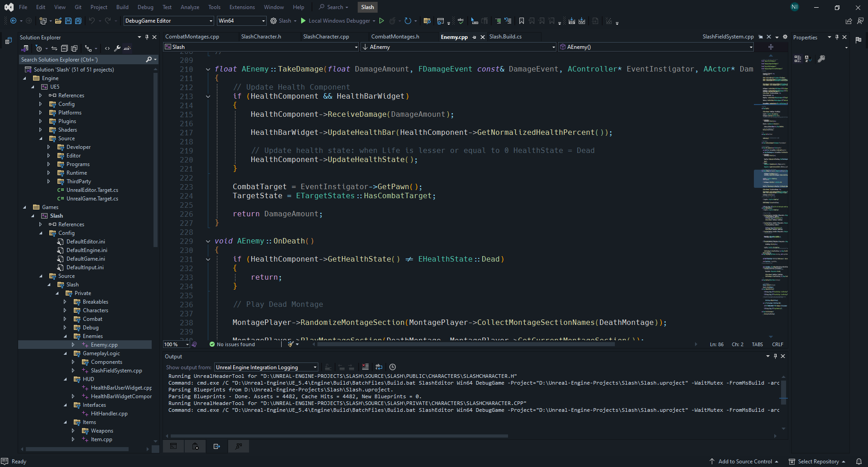
Task: Click the notifications bell in status bar
Action: pos(858,462)
